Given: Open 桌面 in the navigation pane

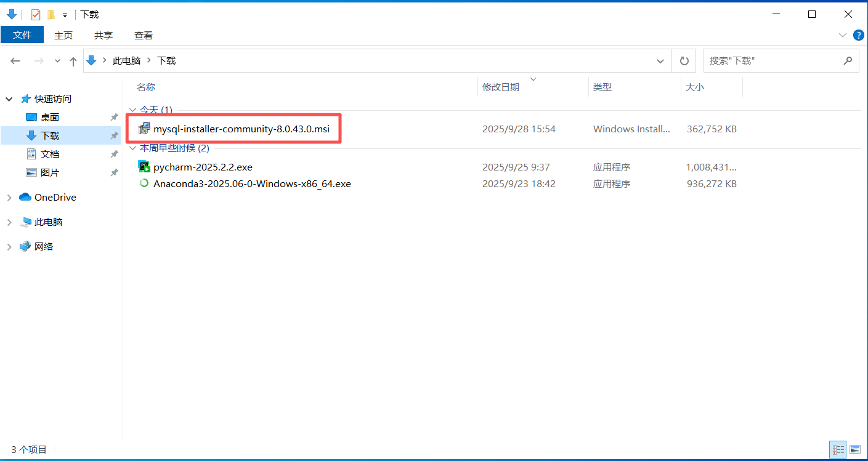Looking at the screenshot, I should (50, 117).
